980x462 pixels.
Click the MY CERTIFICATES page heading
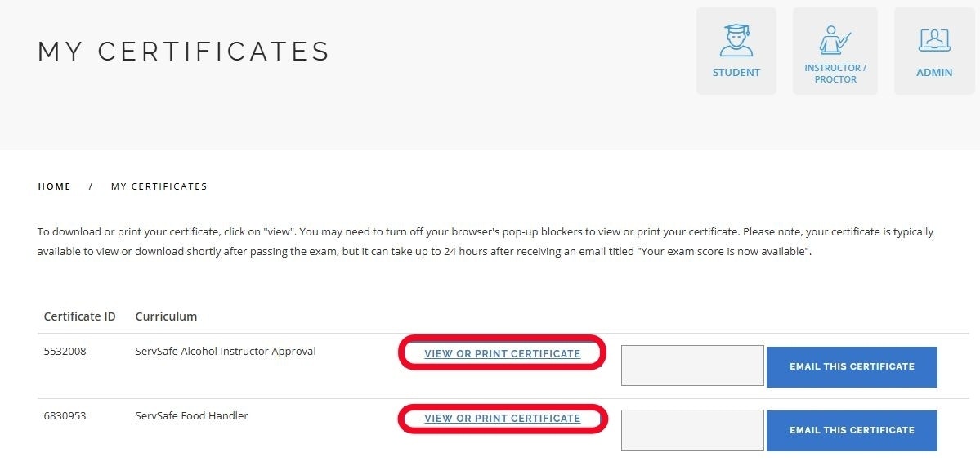[x=184, y=52]
